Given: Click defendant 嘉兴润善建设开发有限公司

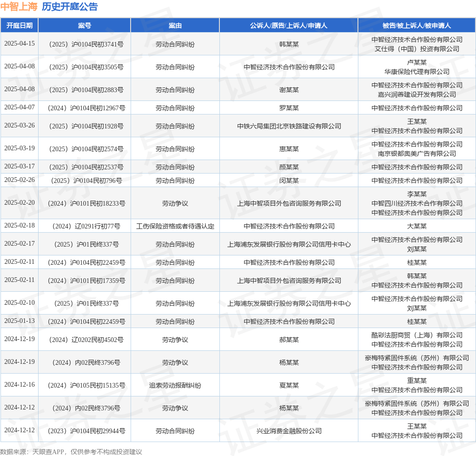Looking at the screenshot, I should coord(417,94).
